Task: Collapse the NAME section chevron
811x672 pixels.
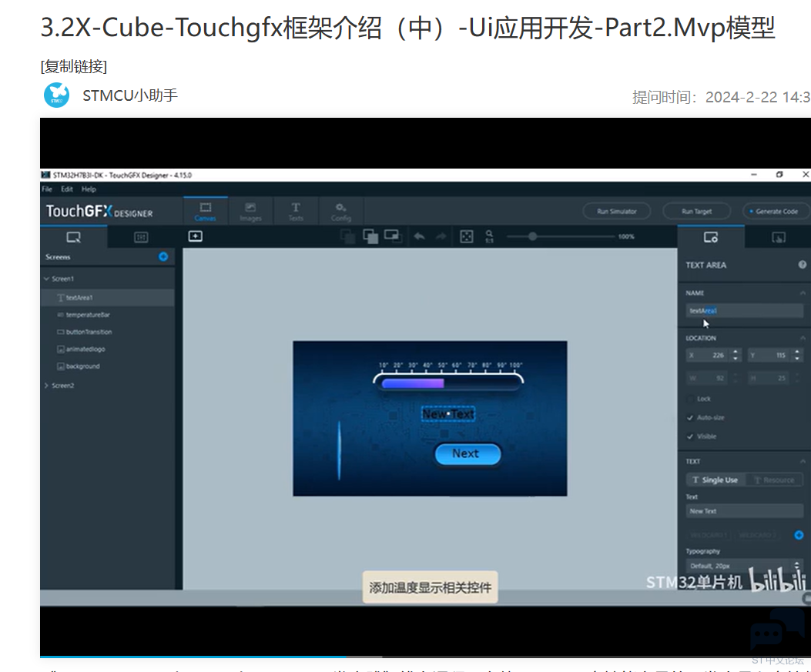Action: coord(803,293)
